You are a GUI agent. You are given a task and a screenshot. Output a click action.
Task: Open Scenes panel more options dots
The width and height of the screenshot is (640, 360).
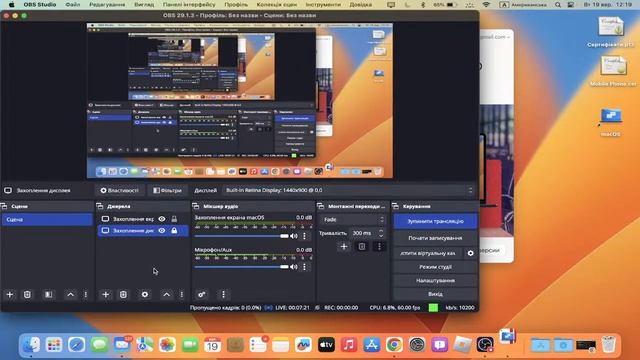point(86,294)
